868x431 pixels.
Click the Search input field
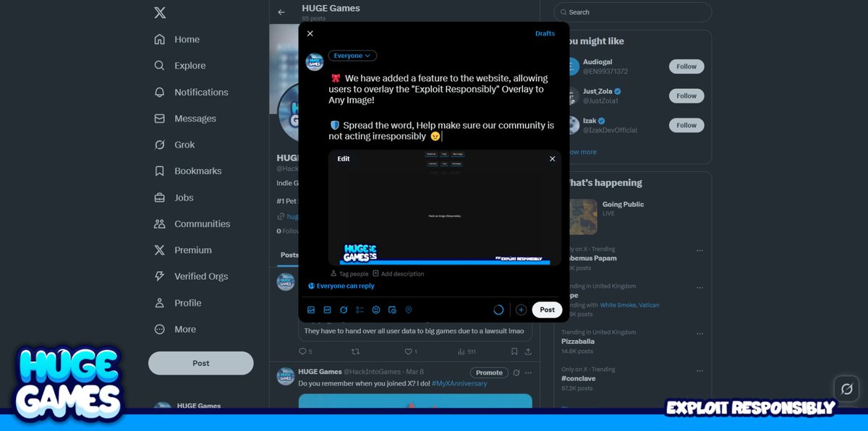[632, 12]
